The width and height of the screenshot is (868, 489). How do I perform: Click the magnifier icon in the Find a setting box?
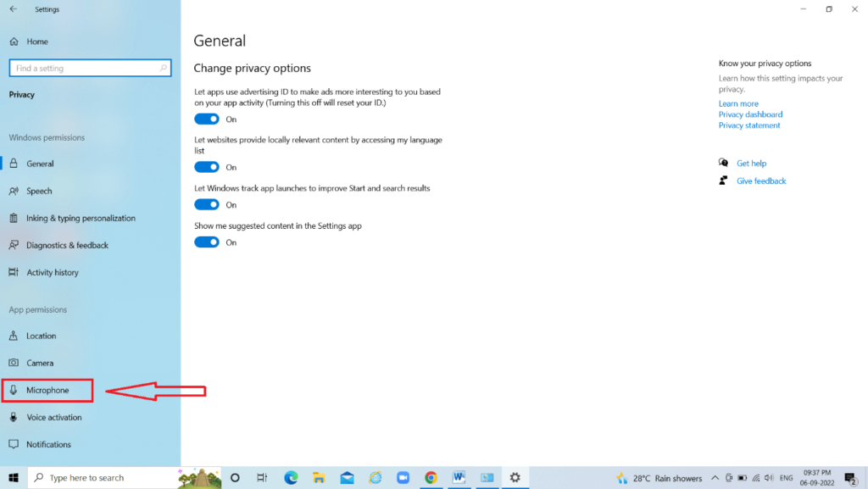[163, 68]
